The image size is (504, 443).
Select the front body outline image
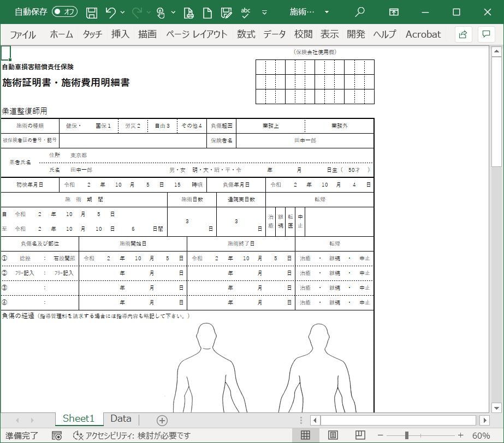[209, 368]
